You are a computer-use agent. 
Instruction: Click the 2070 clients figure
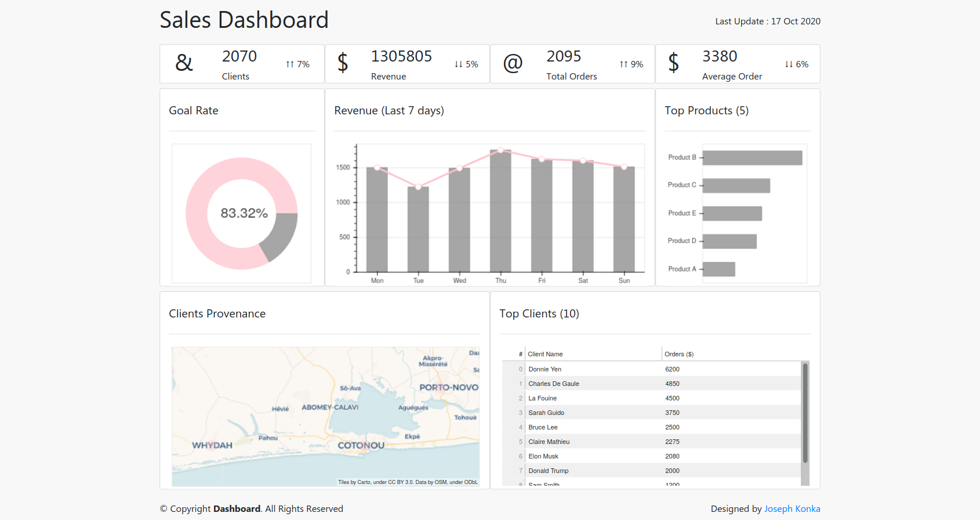239,56
